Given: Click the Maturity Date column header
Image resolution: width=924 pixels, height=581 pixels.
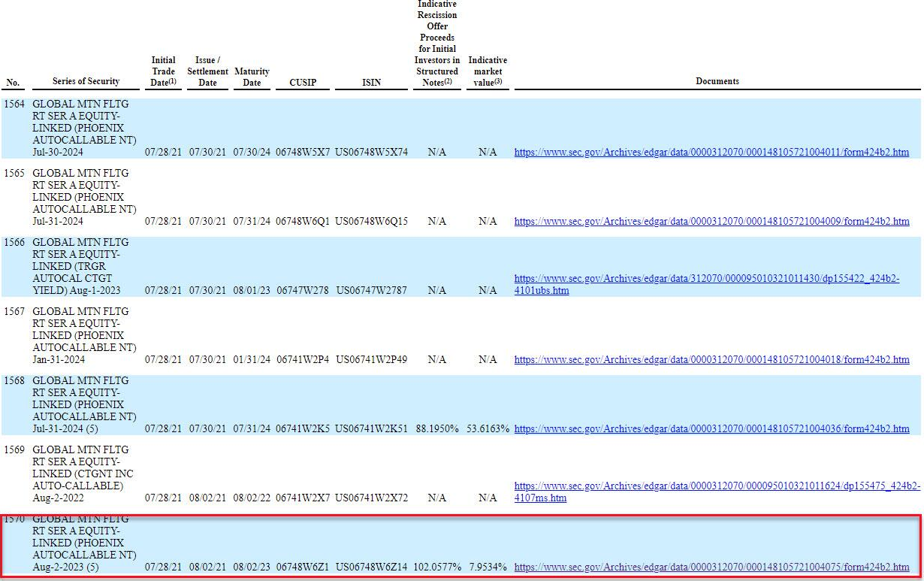Looking at the screenshot, I should coord(252,77).
